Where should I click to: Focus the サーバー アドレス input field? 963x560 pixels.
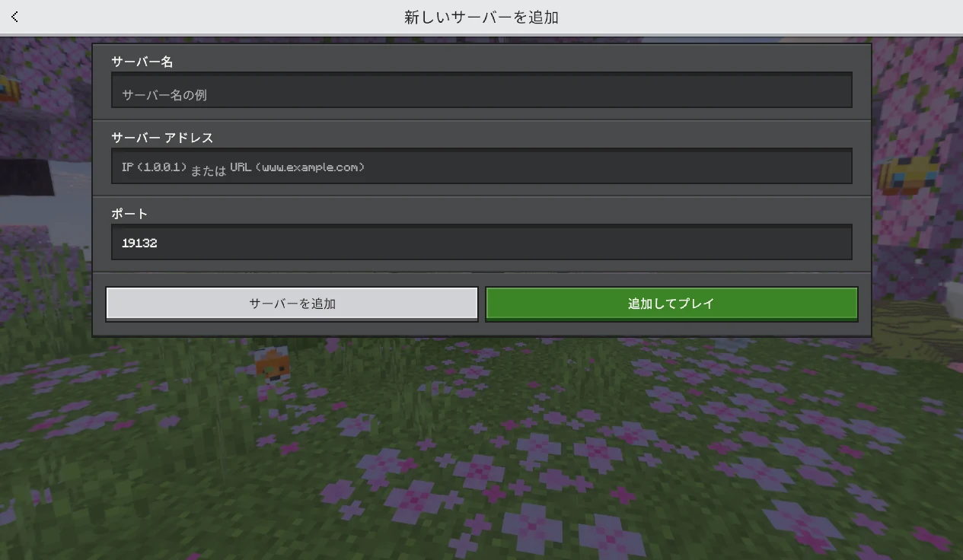pyautogui.click(x=481, y=167)
